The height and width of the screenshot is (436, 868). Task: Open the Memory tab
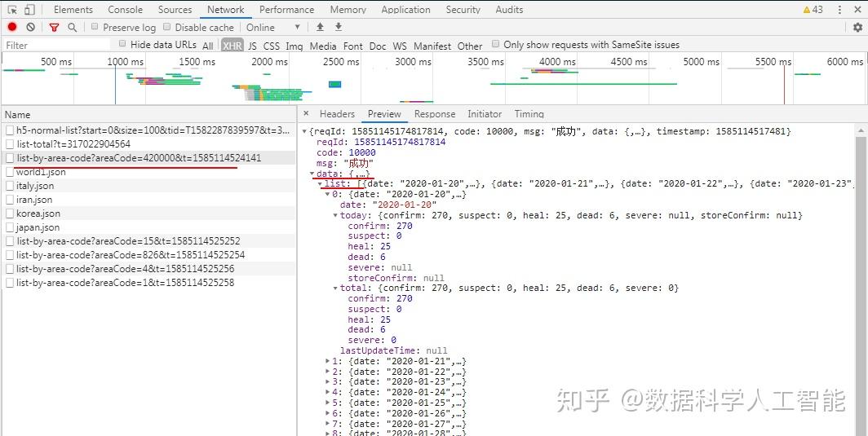click(348, 10)
